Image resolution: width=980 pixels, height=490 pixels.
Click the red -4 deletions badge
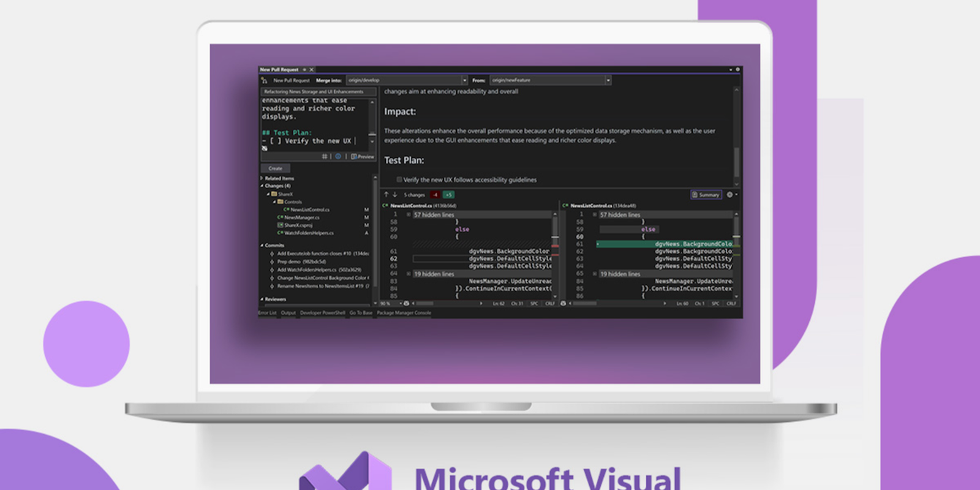click(x=435, y=195)
